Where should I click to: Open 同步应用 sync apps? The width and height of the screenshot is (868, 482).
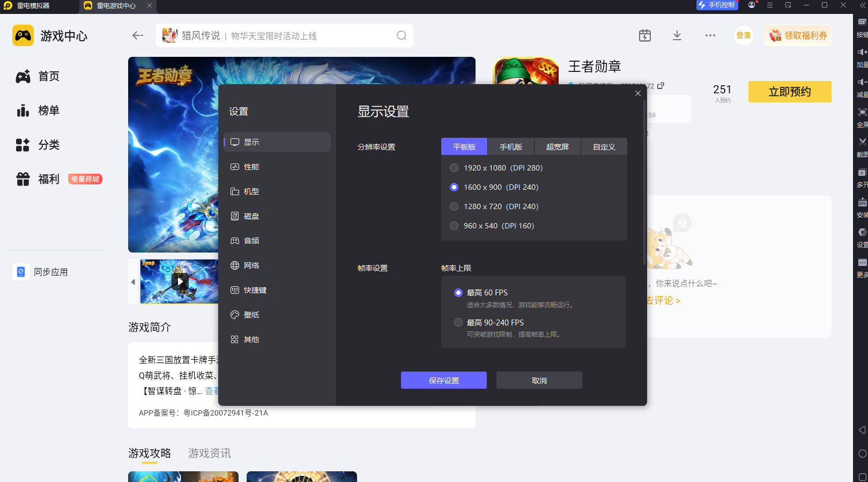(41, 272)
